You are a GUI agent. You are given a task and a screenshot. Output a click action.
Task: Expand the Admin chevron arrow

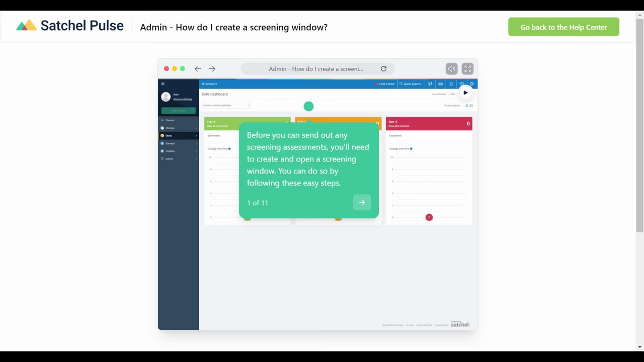pos(196,159)
